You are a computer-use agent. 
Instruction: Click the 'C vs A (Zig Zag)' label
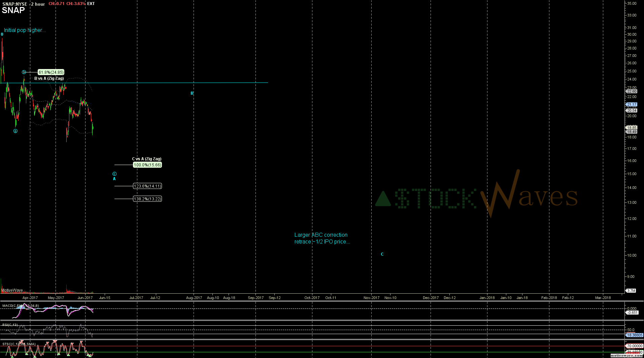coord(147,159)
